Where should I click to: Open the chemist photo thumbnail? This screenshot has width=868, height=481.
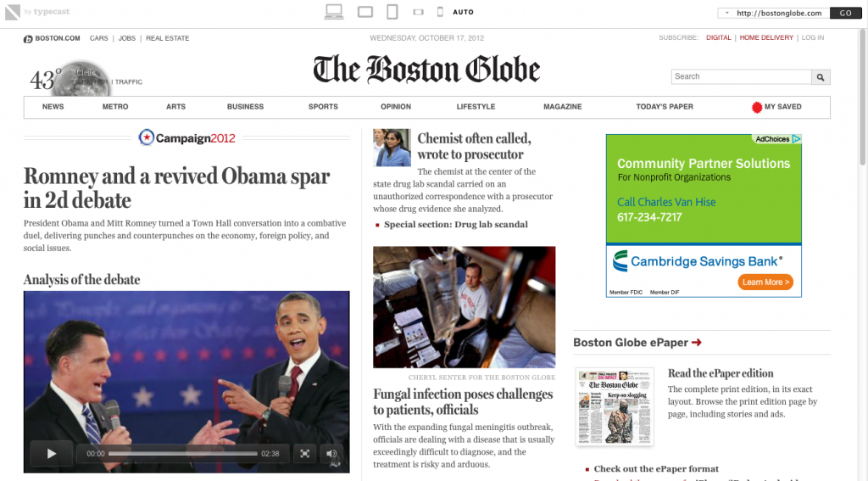coord(392,148)
